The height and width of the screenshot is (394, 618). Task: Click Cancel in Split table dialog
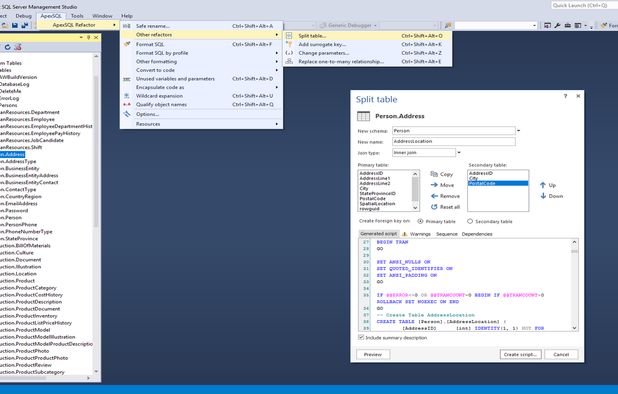pyautogui.click(x=561, y=355)
